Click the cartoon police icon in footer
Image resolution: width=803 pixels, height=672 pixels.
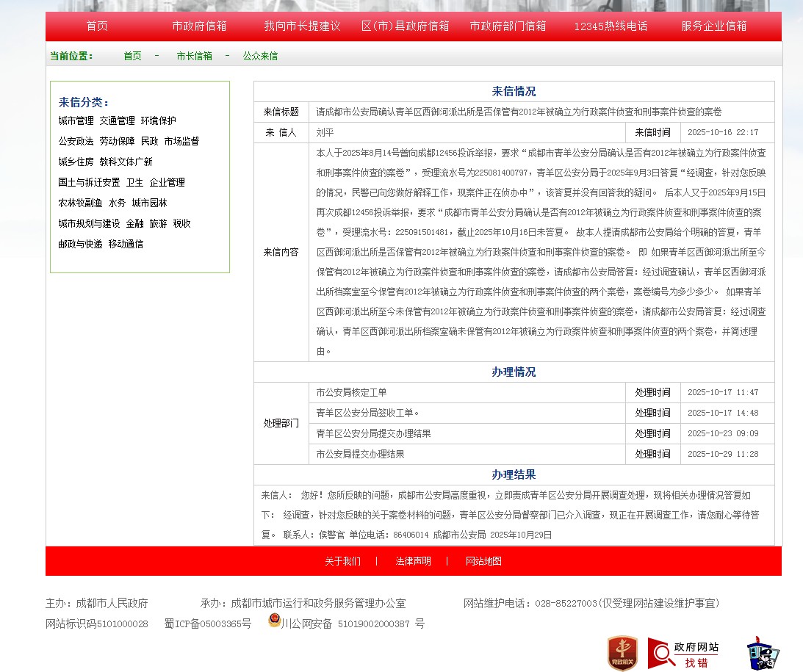click(763, 653)
